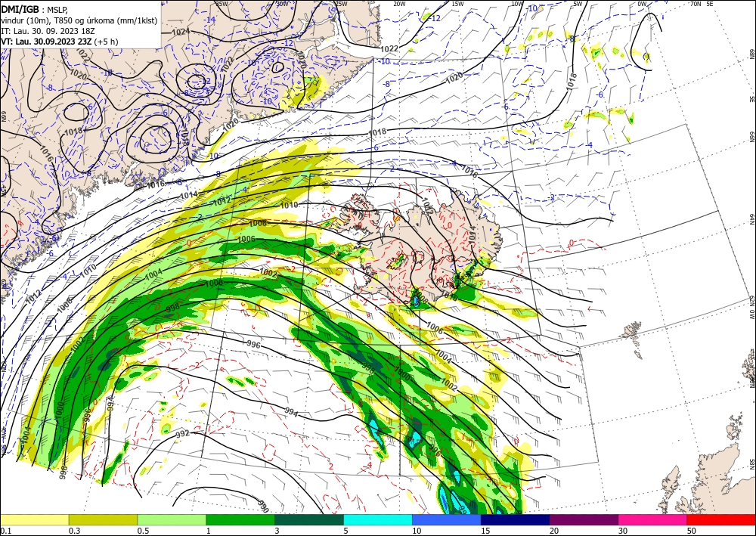Screen dimensions: 756x536
Task: Click the '990' isobar label
Action: [263, 506]
